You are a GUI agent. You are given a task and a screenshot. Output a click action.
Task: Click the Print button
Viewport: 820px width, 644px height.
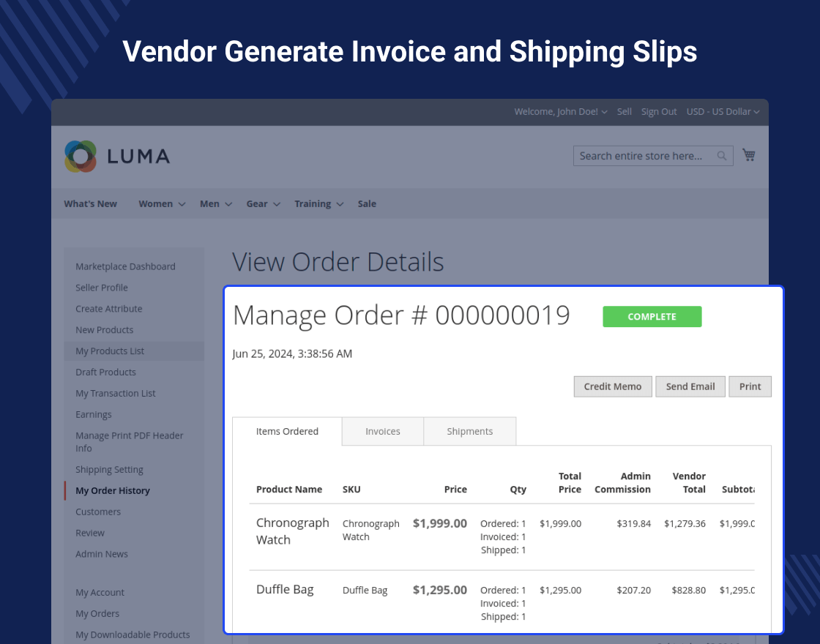pyautogui.click(x=750, y=386)
